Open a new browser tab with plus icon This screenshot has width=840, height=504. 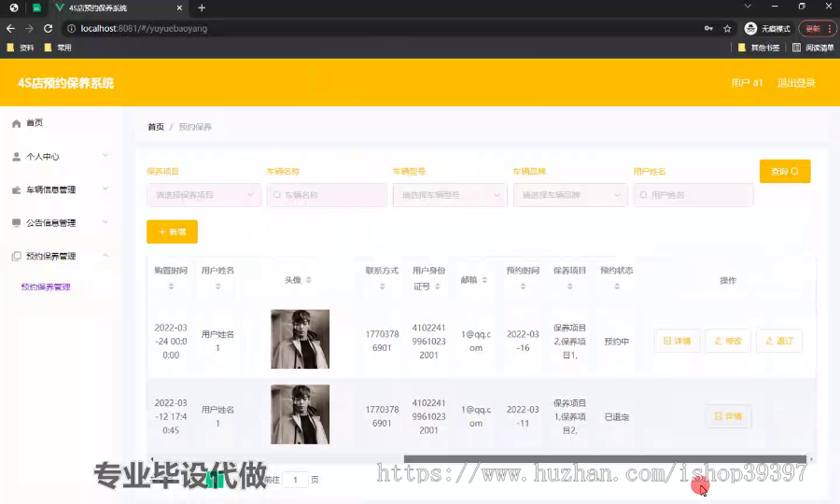[202, 8]
